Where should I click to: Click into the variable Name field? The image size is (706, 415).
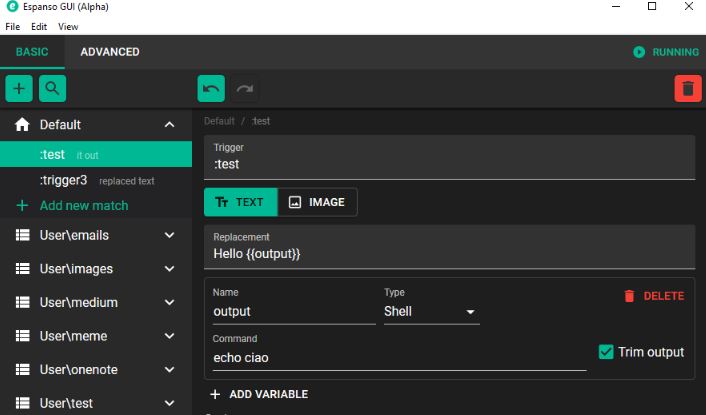294,311
